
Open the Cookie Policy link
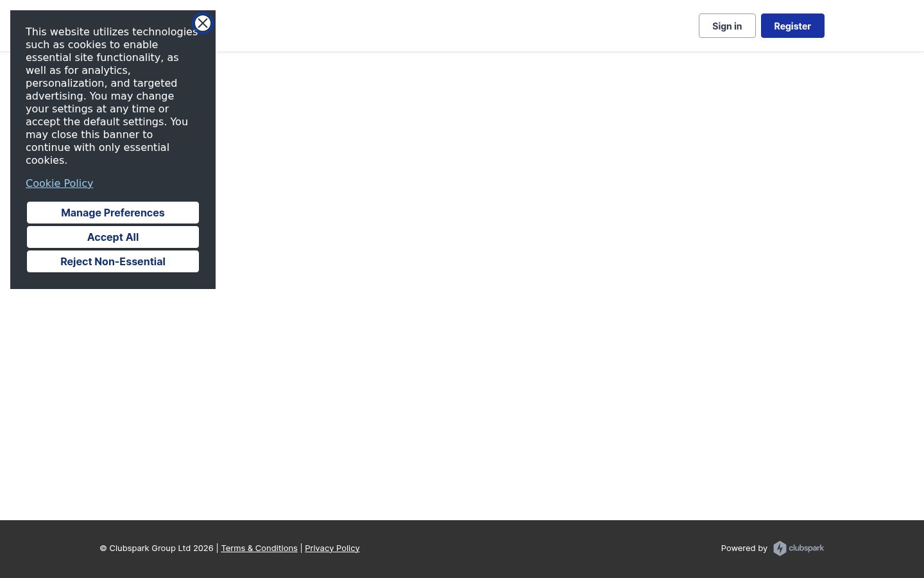click(x=59, y=183)
